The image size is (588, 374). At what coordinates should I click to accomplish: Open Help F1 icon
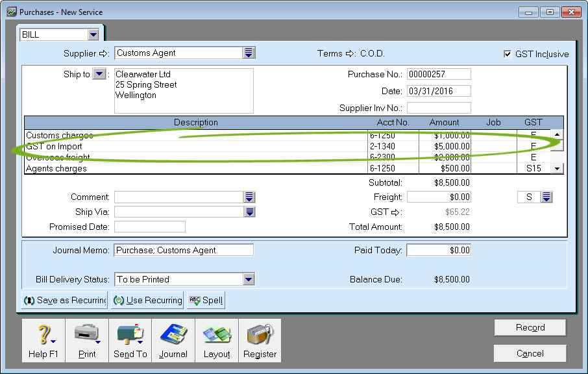click(43, 334)
